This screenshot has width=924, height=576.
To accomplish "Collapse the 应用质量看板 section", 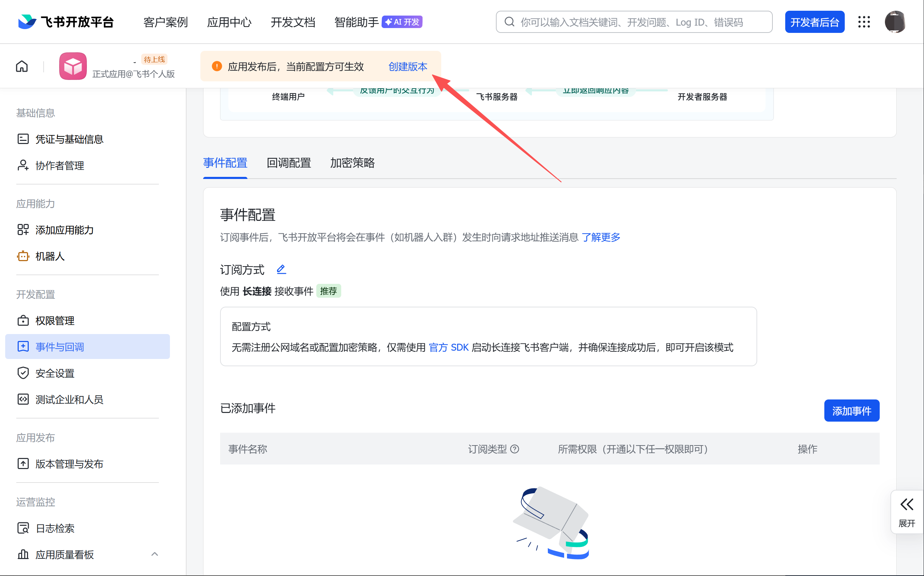I will tap(155, 554).
